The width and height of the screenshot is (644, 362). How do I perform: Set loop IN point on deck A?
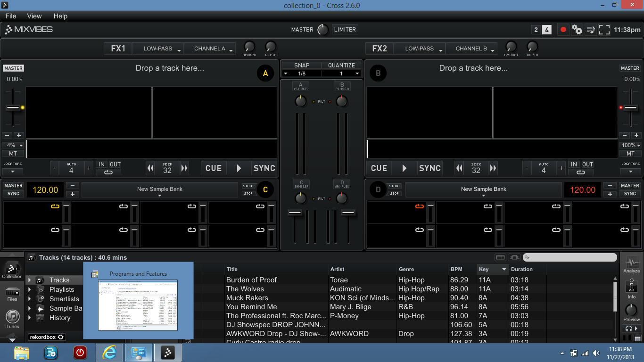click(101, 165)
